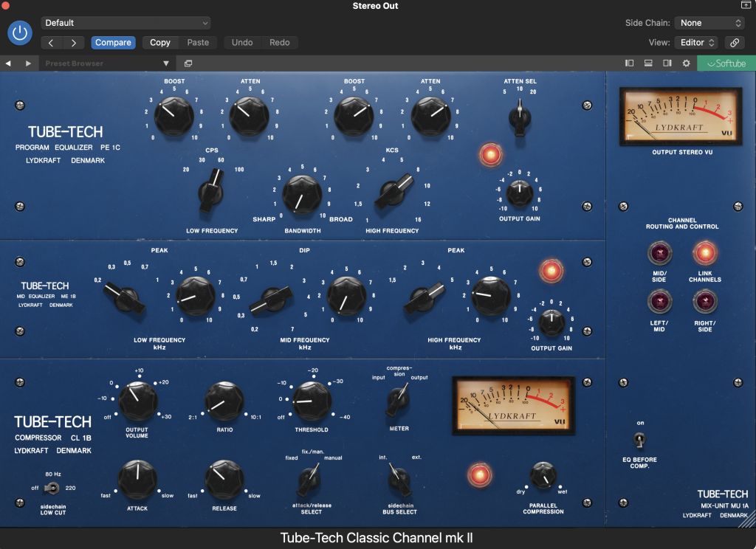Click the link chain icon

pyautogui.click(x=733, y=43)
